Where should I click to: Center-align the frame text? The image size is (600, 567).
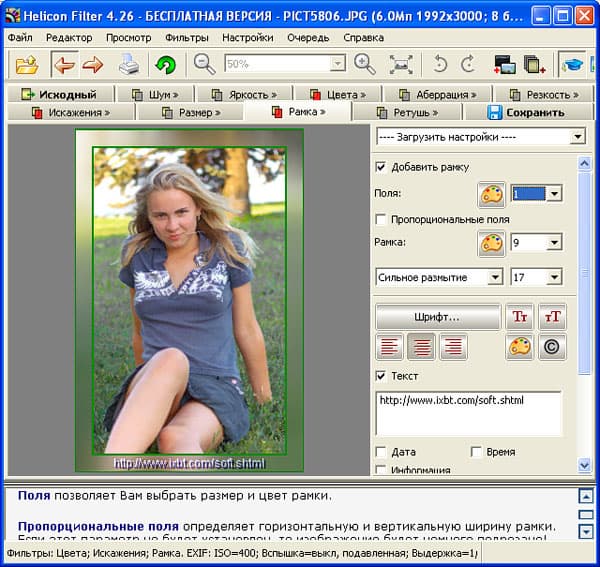pos(421,347)
